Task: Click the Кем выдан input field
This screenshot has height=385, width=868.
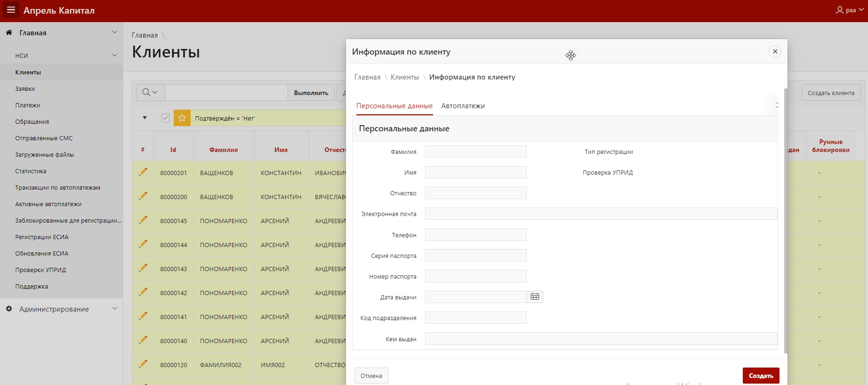Action: pos(601,338)
